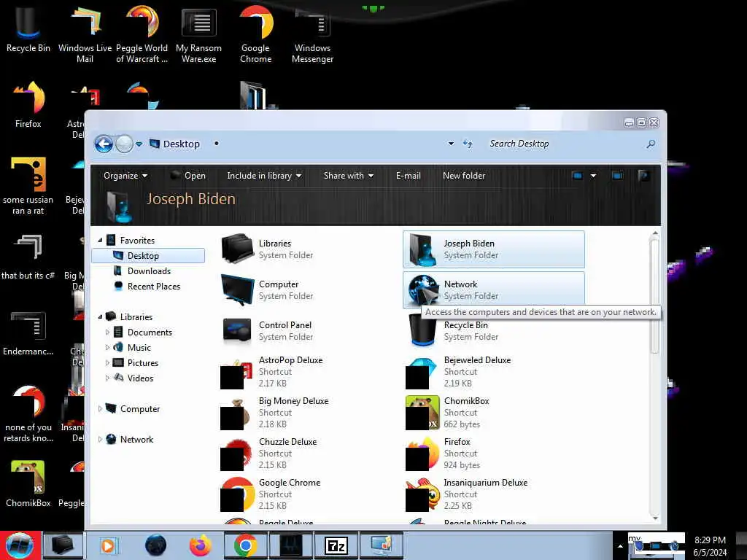Select the Insaniquarium Deluxe shortcut
Viewport: 747px width, 560px height.
coord(494,495)
